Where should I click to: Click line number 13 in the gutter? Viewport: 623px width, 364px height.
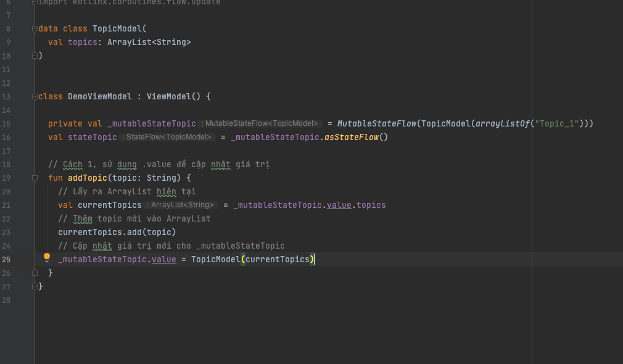pyautogui.click(x=6, y=97)
